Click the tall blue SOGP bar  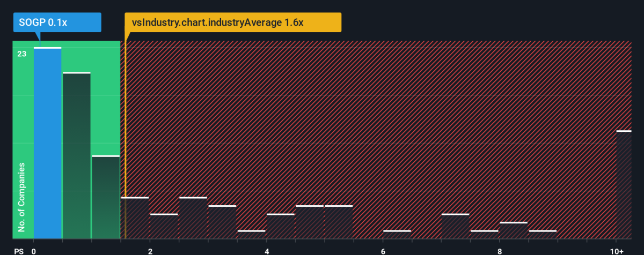47,143
